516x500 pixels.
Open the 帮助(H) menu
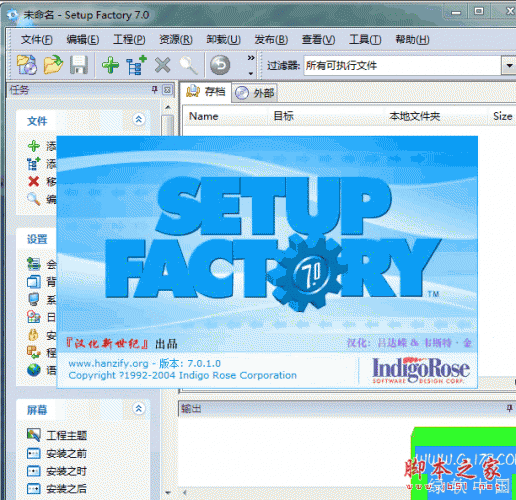412,40
